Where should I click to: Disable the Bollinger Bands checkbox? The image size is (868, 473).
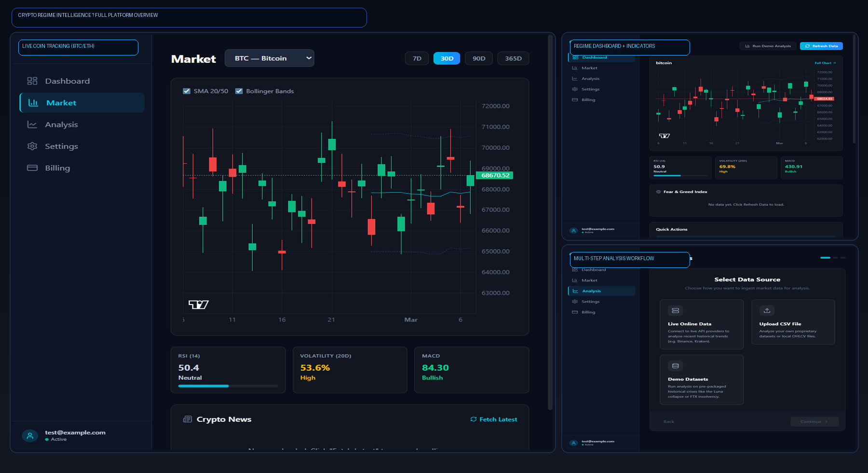click(x=239, y=91)
